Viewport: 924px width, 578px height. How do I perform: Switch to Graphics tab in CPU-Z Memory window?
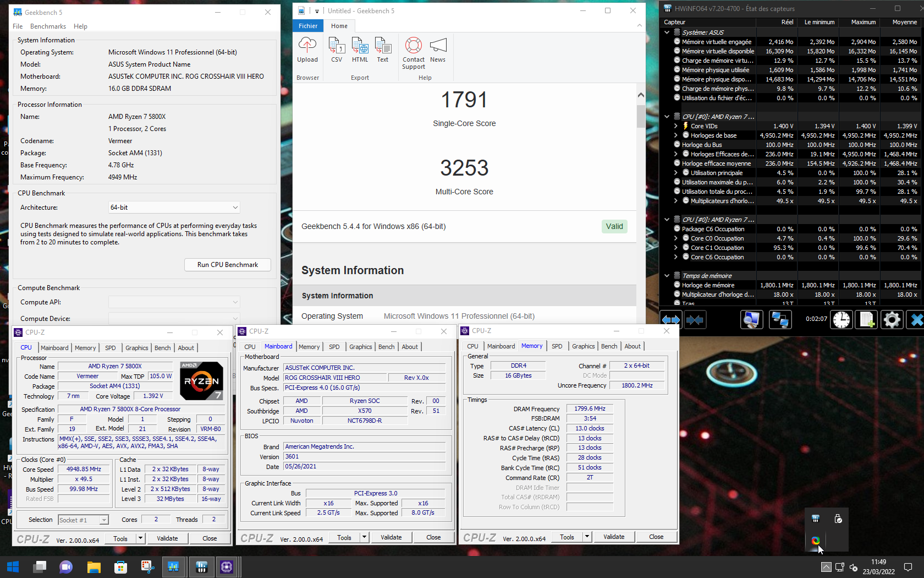[x=583, y=346]
